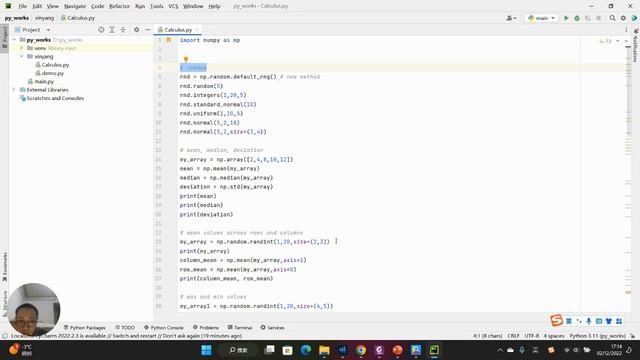Click the Stop button in the run toolbar

click(x=598, y=18)
